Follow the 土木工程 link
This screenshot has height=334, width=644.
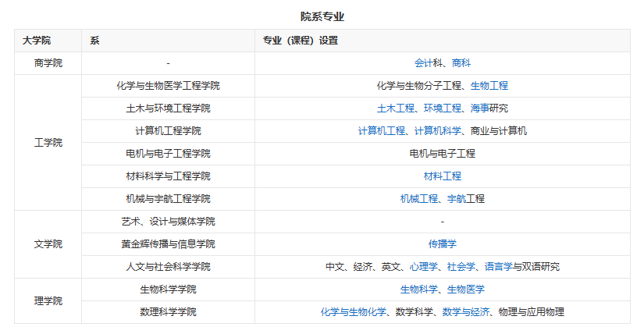pos(396,108)
